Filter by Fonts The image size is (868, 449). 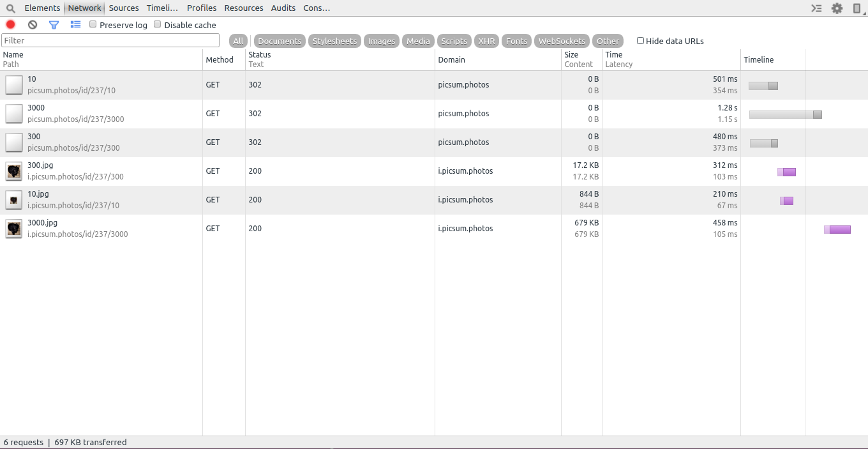516,41
